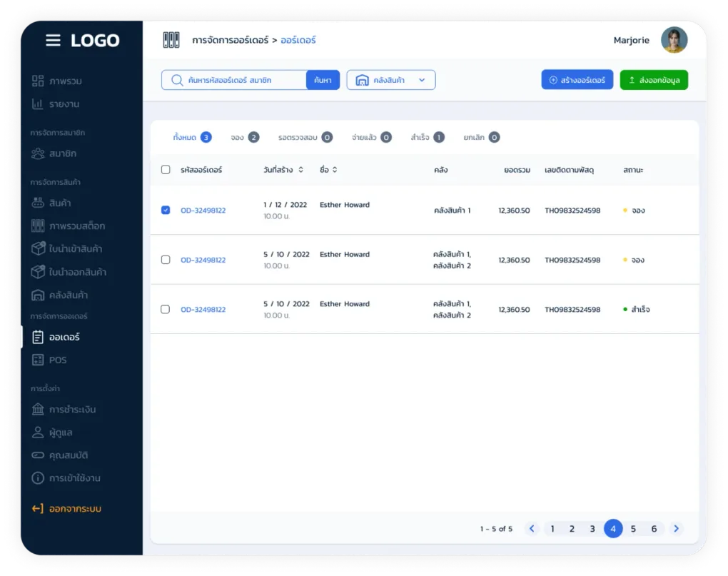The width and height of the screenshot is (728, 576).
Task: Open the การเข้าใช้งาน info icon
Action: 38,478
